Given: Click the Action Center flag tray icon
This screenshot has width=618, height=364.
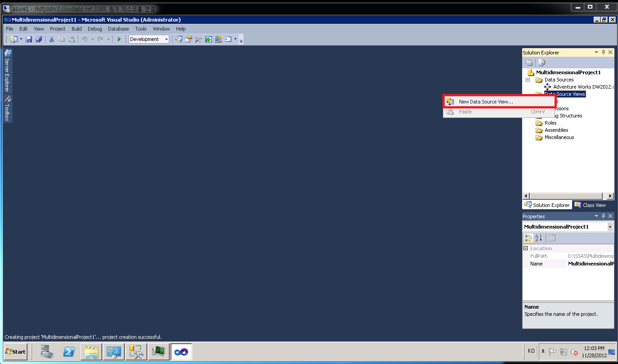Looking at the screenshot, I should [x=553, y=352].
